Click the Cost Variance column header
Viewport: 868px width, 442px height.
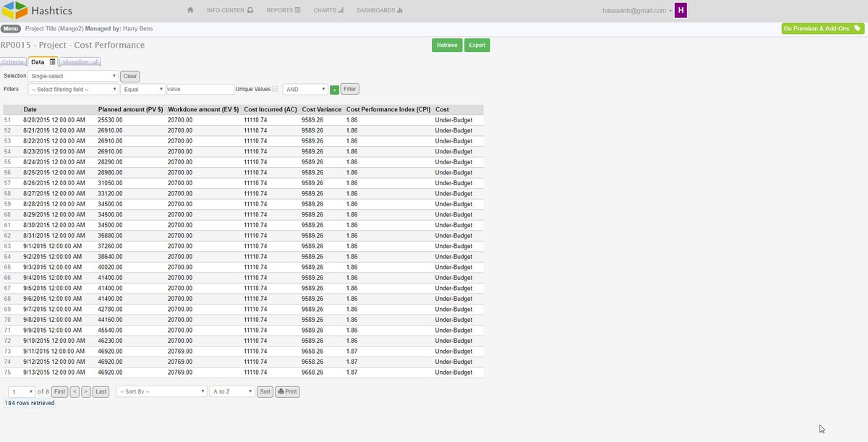322,109
